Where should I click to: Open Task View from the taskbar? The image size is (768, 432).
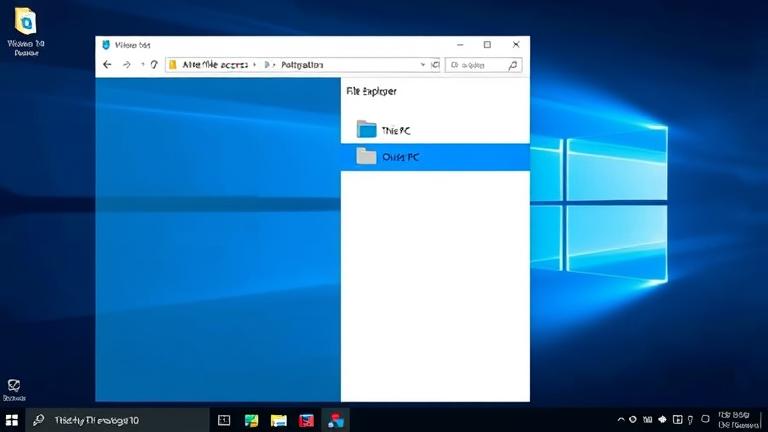tap(224, 420)
